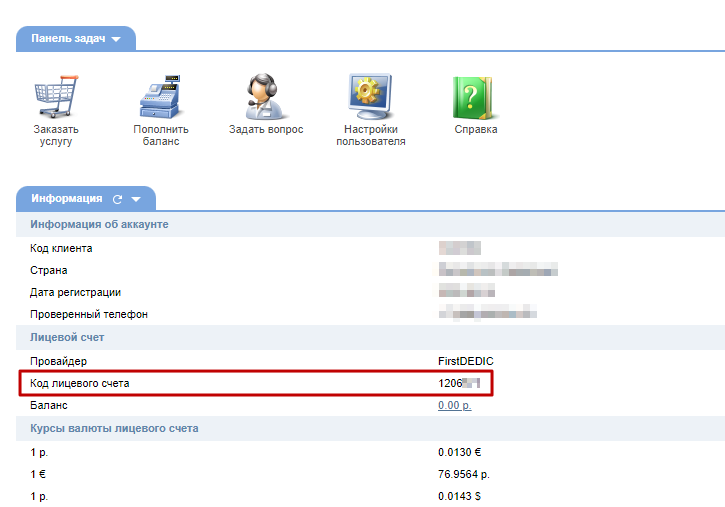The width and height of the screenshot is (725, 507).
Task: Refresh the Информация panel using circular arrow
Action: [118, 199]
